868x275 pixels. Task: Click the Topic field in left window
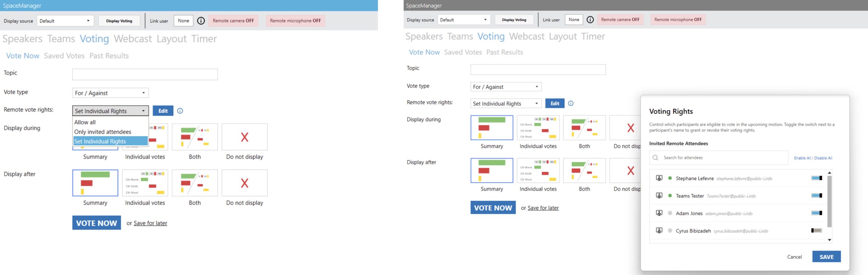click(x=145, y=74)
